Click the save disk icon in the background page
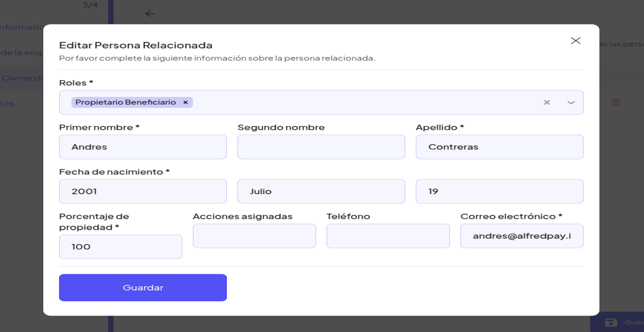The height and width of the screenshot is (332, 644). (x=611, y=323)
